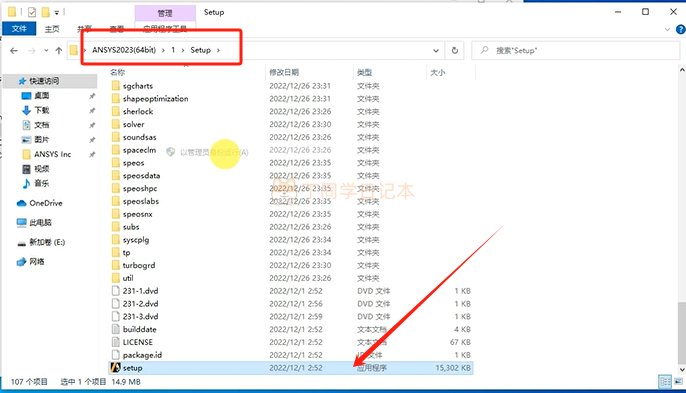686x393 pixels.
Task: Select 网络 in navigation pane
Action: click(37, 262)
